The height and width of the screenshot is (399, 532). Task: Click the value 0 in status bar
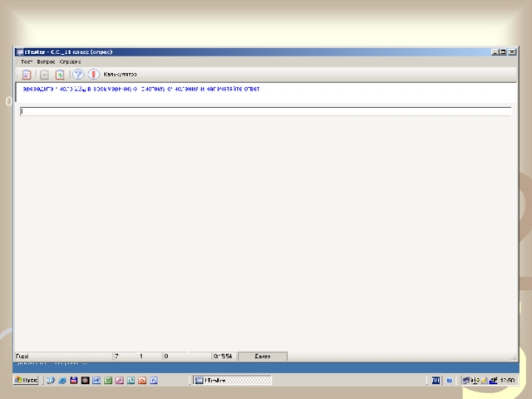[x=166, y=357]
